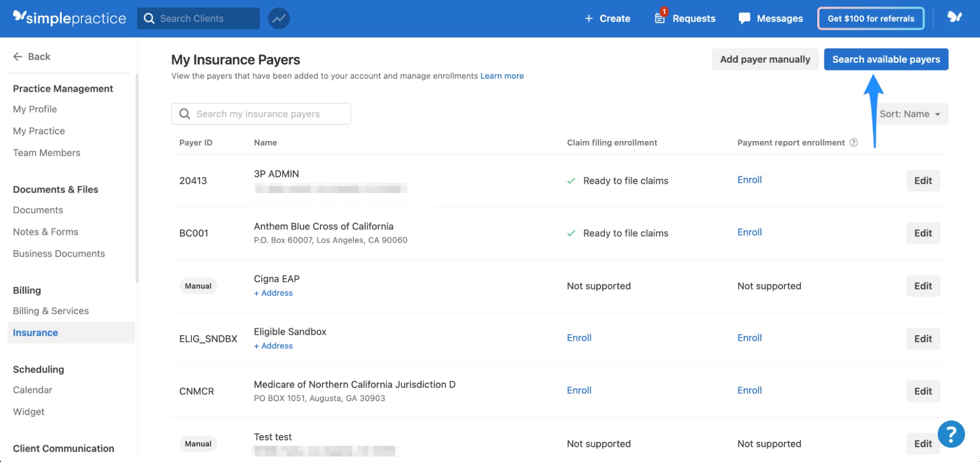Open Business Documents

59,254
